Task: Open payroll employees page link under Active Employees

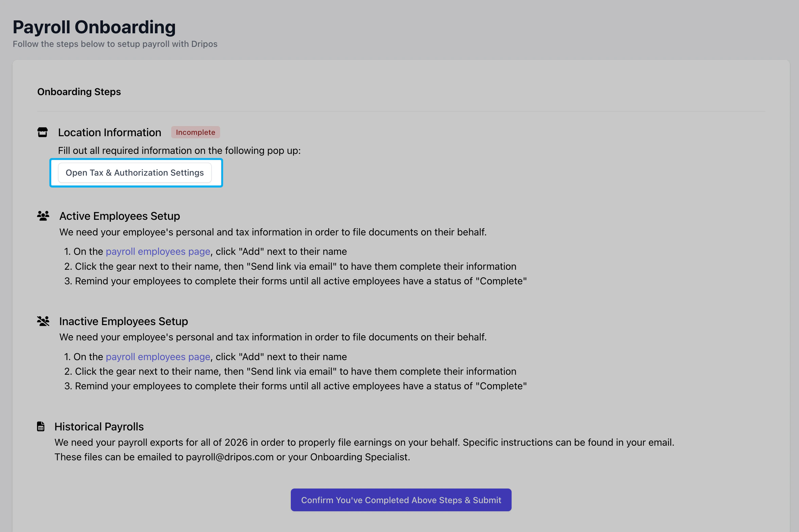Action: click(158, 251)
